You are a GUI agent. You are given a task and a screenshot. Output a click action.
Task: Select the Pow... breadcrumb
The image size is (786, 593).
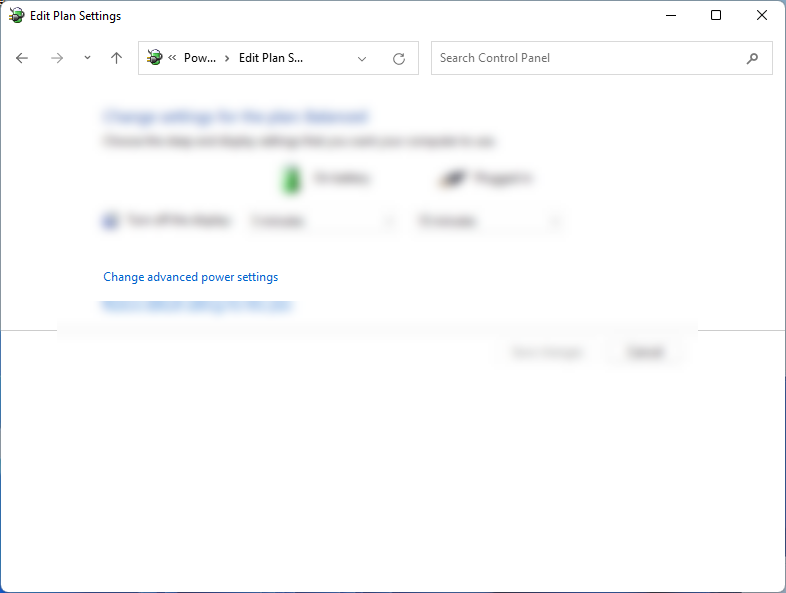click(200, 58)
